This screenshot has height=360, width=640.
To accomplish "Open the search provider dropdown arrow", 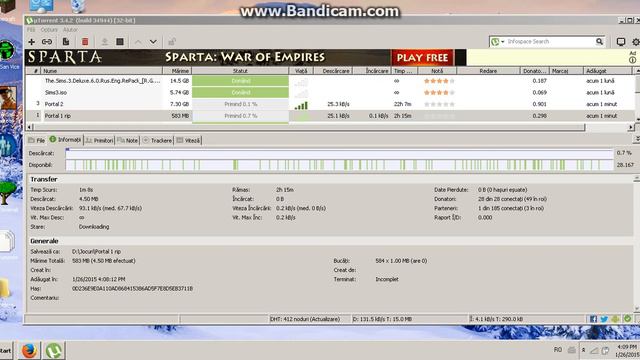I will [x=502, y=42].
